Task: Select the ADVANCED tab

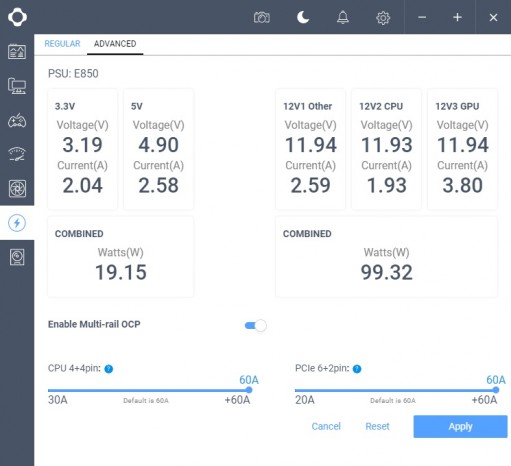Action: click(115, 44)
